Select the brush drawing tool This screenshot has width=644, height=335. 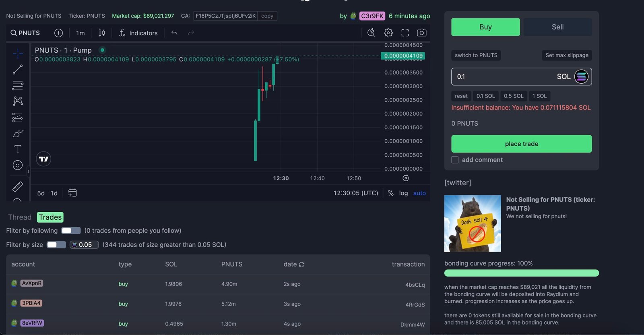point(18,133)
